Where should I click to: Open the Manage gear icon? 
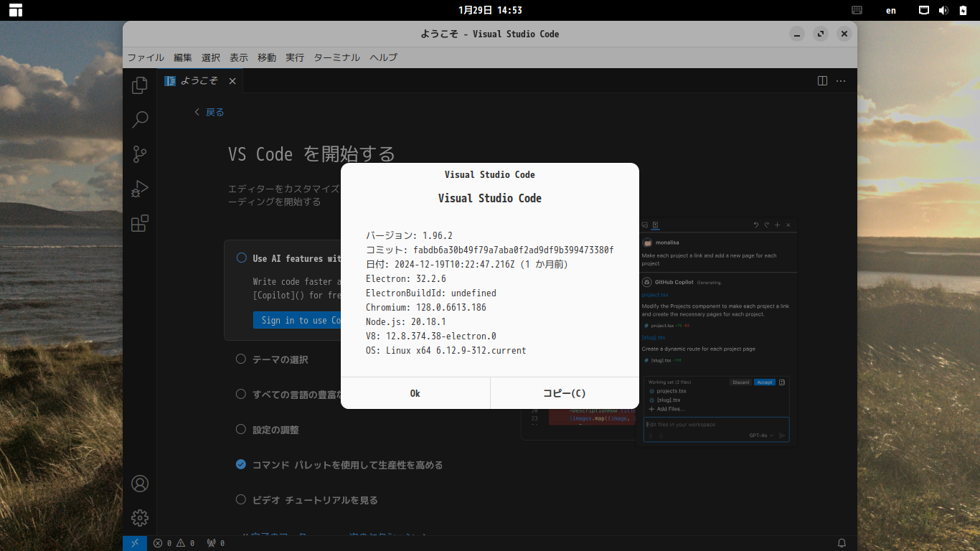[x=140, y=517]
